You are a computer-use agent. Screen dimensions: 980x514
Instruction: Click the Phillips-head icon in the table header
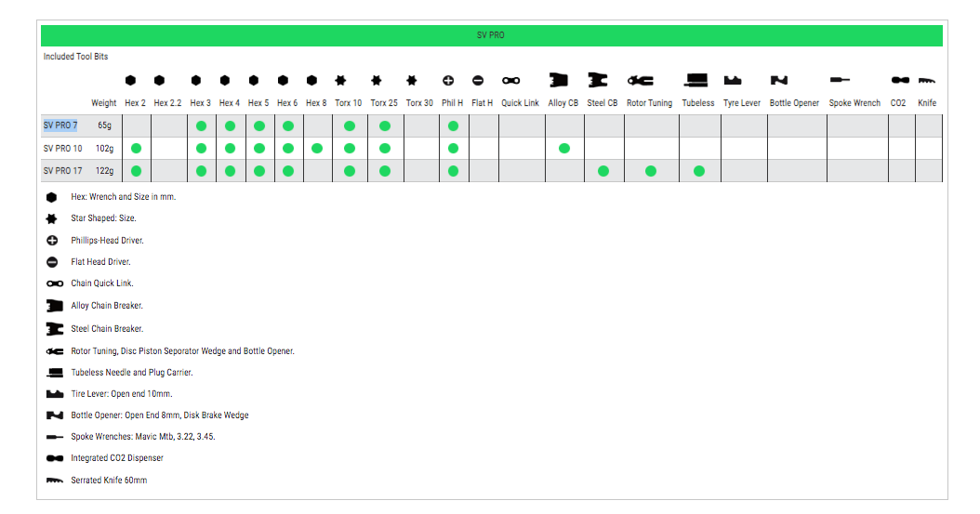pyautogui.click(x=448, y=81)
